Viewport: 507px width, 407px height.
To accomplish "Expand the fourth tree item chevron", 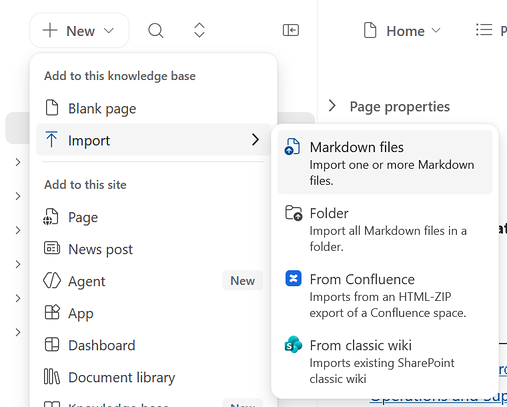I will tap(18, 264).
